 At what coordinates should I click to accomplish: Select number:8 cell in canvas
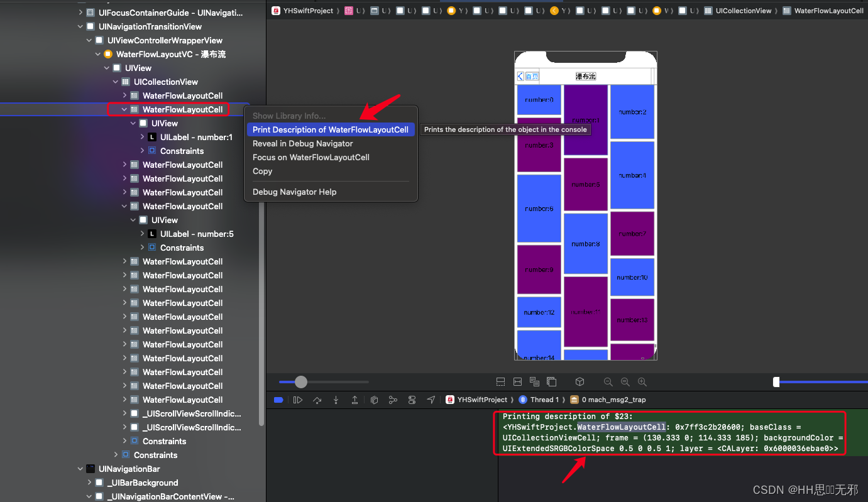[x=586, y=244]
